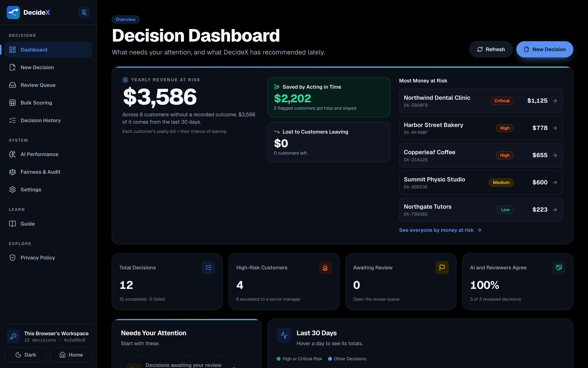Click the High or Critical Risk legend dot

coord(278,359)
